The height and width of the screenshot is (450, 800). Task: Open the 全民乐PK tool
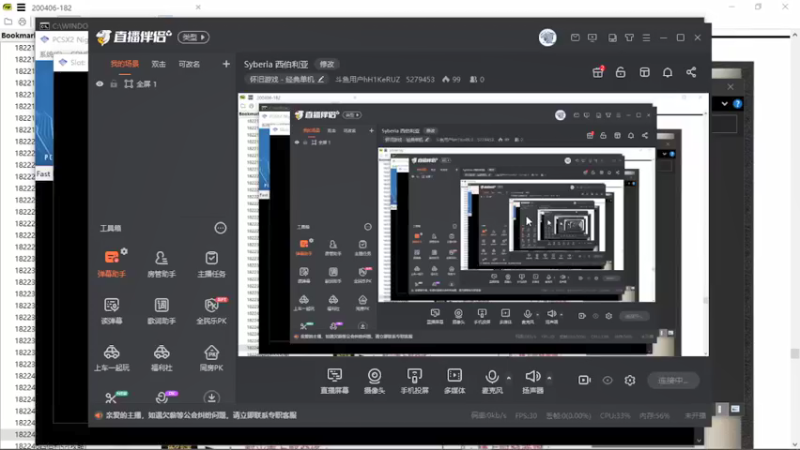click(x=211, y=311)
